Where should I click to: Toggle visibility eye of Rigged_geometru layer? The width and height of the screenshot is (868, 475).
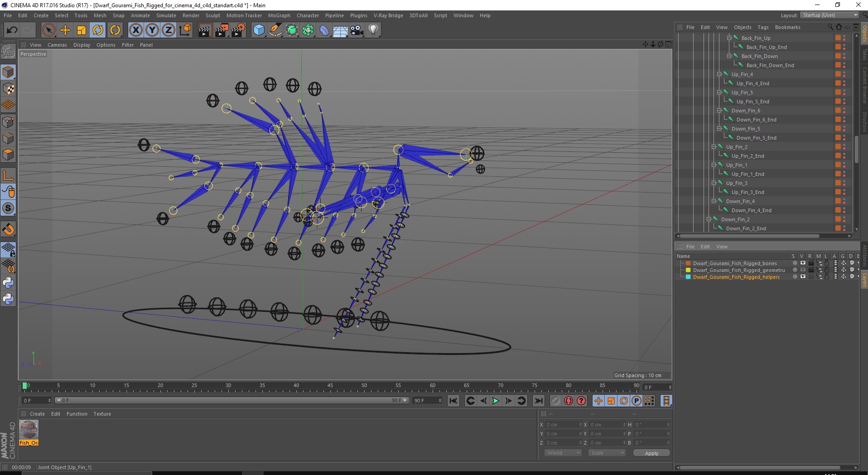803,270
